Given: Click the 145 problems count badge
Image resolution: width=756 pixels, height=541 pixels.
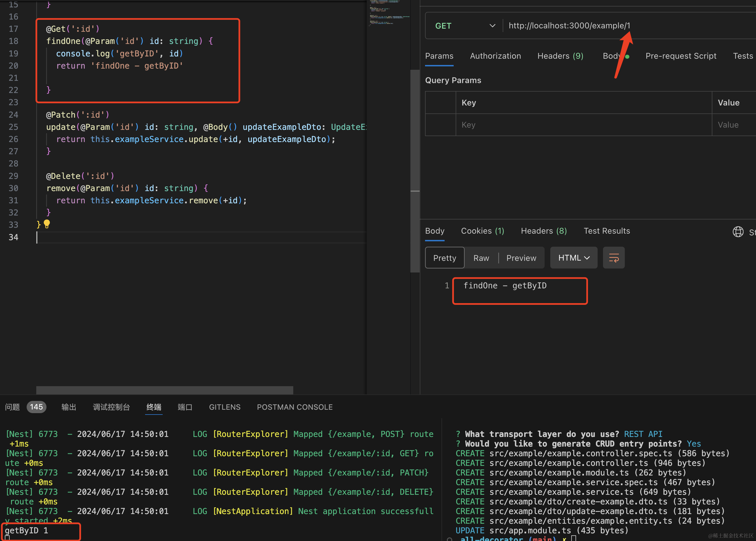Looking at the screenshot, I should click(36, 407).
